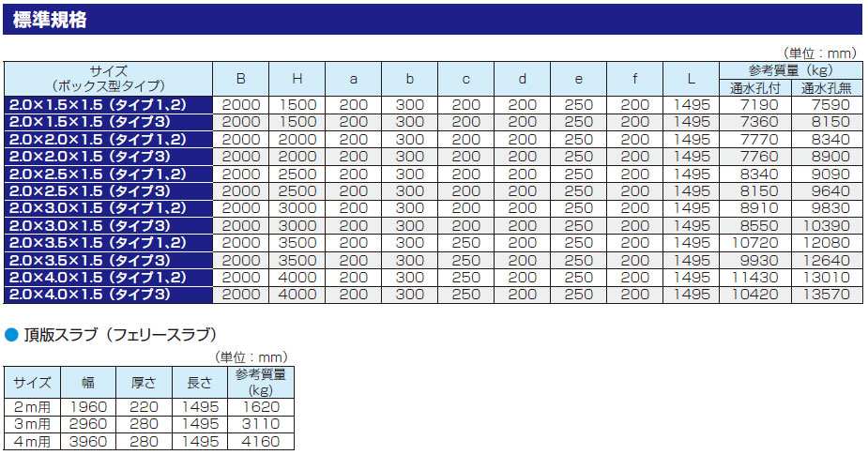
Task: Select the 長さ header in slab table
Action: click(200, 383)
